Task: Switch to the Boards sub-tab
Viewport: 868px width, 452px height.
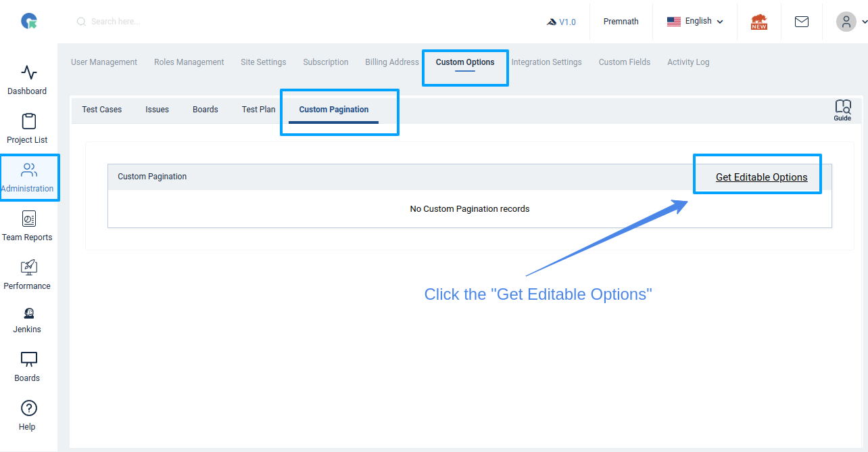Action: (x=206, y=110)
